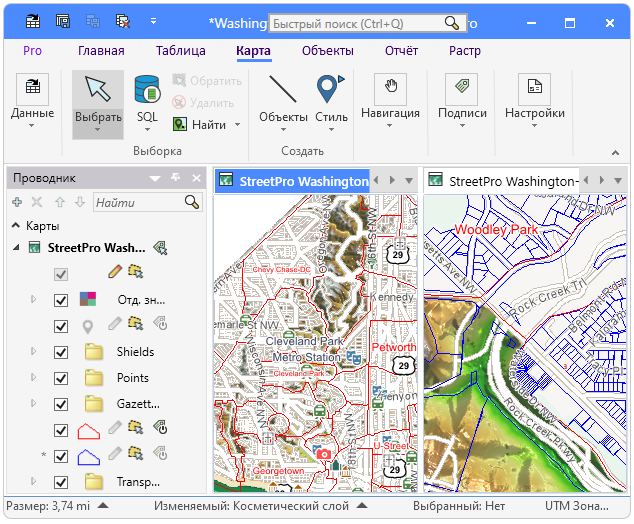Switch to the Растр tab
The height and width of the screenshot is (524, 634).
[465, 51]
